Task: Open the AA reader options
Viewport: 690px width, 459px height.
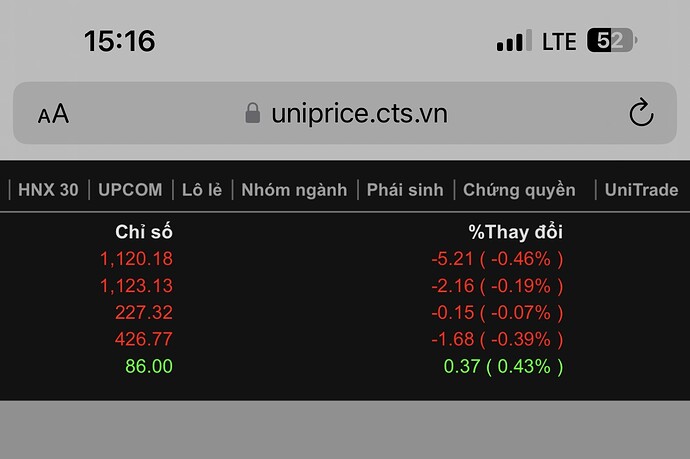Action: click(x=53, y=114)
